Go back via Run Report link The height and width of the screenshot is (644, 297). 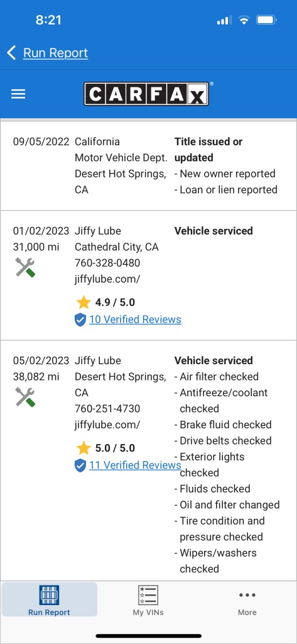[x=55, y=53]
